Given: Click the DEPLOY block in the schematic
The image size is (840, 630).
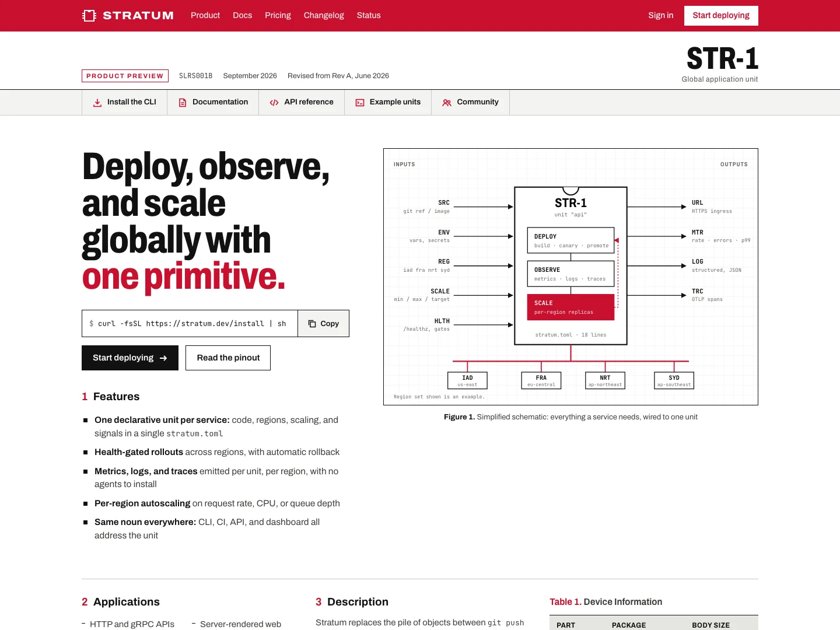Looking at the screenshot, I should 570,240.
